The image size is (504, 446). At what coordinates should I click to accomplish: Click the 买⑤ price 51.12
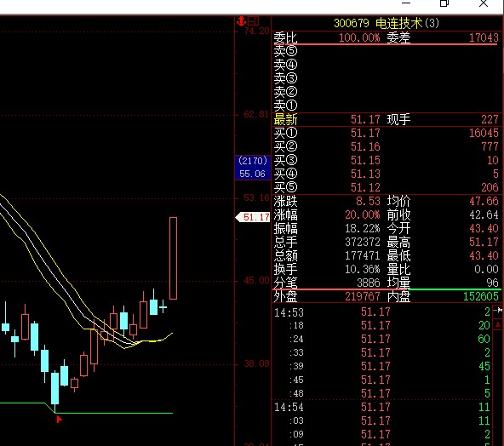coord(365,187)
